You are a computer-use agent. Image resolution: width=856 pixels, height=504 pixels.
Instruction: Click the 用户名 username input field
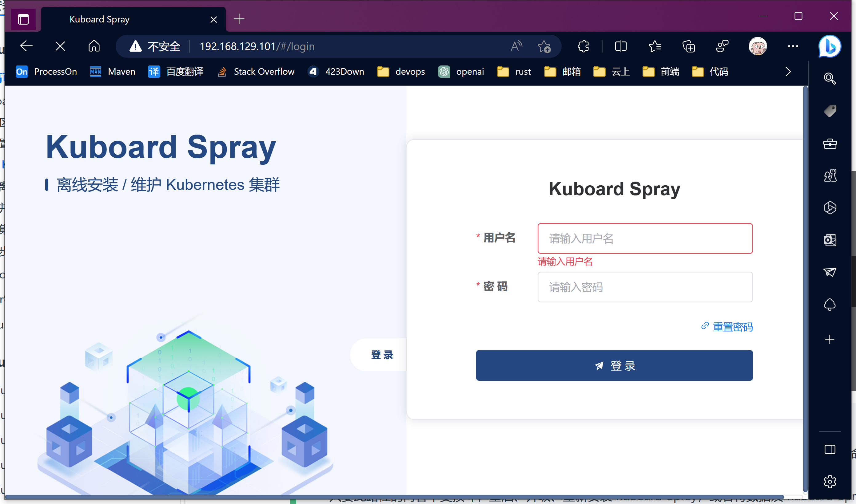point(645,238)
